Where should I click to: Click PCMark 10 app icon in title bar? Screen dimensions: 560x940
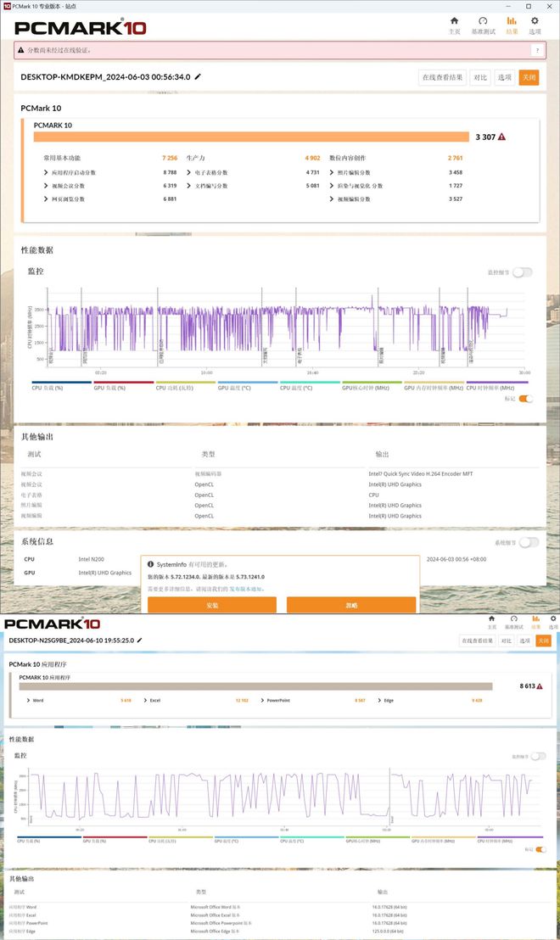click(x=7, y=6)
